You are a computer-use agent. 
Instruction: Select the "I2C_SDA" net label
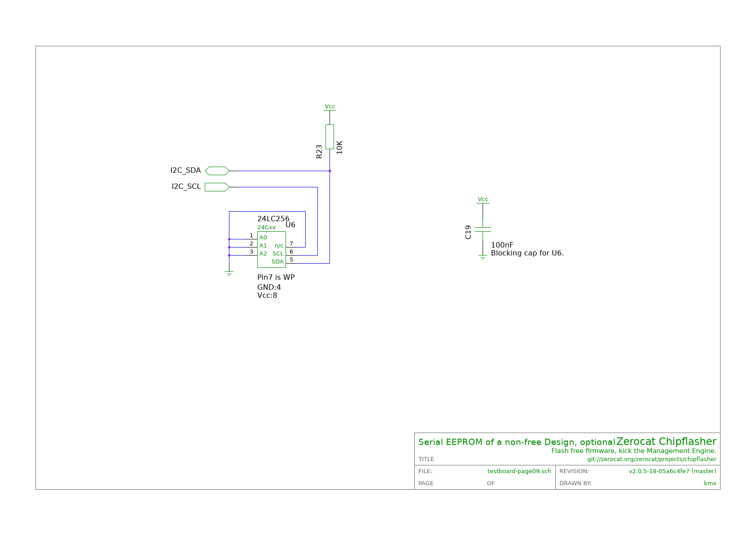click(185, 171)
